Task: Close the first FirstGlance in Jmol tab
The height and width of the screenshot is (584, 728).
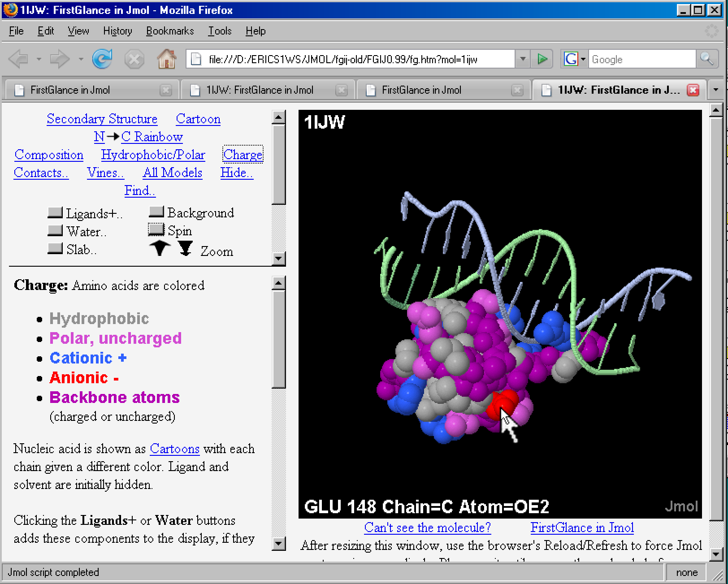Action: point(166,90)
